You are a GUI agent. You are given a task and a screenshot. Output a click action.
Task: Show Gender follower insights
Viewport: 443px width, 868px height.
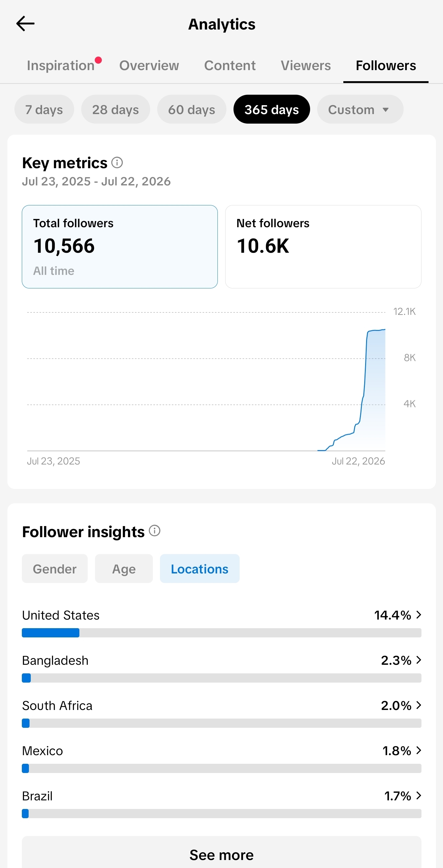tap(55, 569)
